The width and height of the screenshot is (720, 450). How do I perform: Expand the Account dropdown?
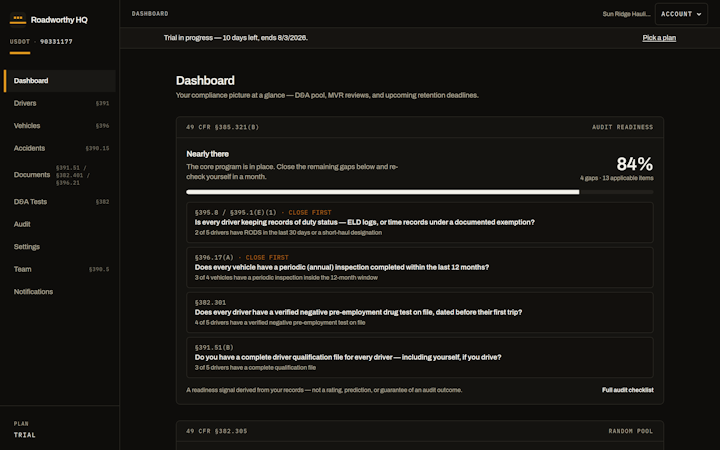(x=681, y=14)
